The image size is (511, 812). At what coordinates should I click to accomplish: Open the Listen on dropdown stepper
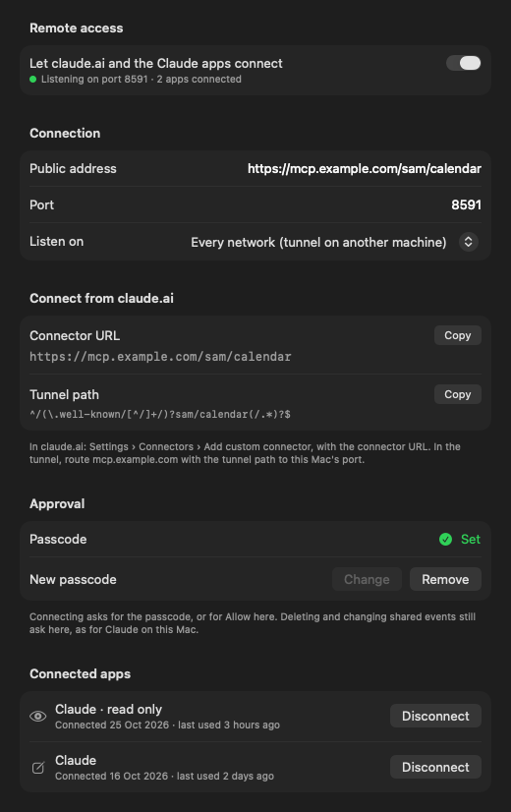(468, 242)
